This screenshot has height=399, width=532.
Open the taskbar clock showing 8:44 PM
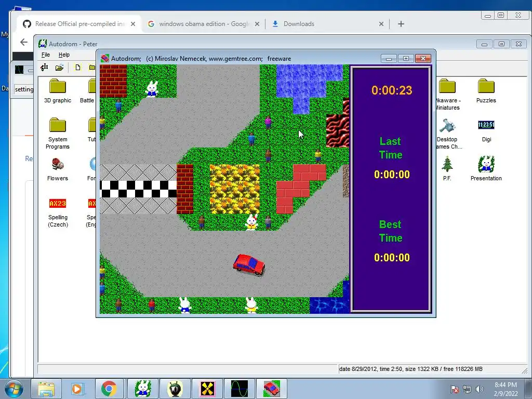pyautogui.click(x=506, y=389)
